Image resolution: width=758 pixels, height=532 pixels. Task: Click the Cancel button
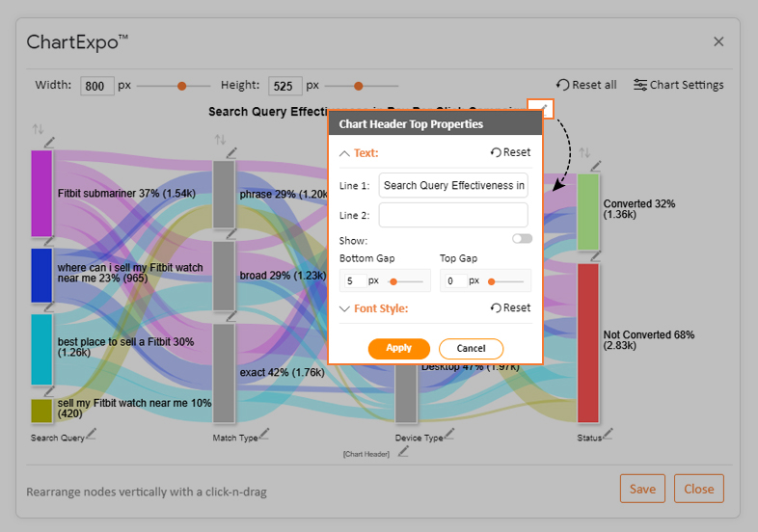471,348
